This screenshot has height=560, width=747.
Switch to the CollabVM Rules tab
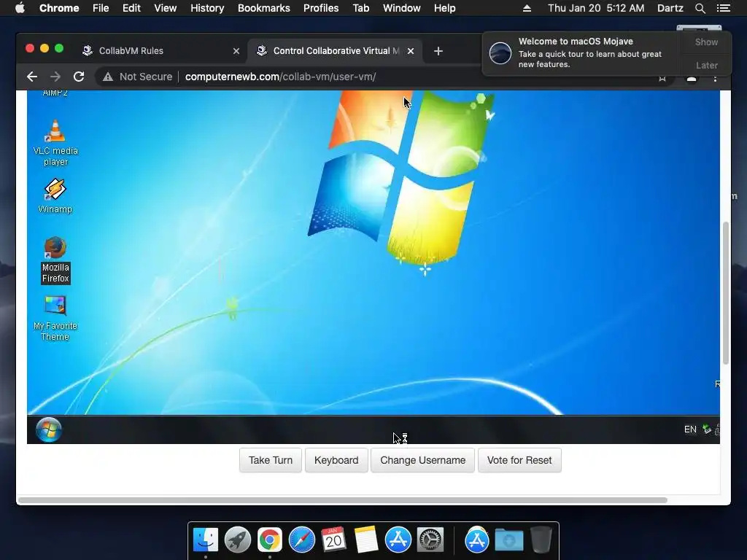pyautogui.click(x=161, y=51)
